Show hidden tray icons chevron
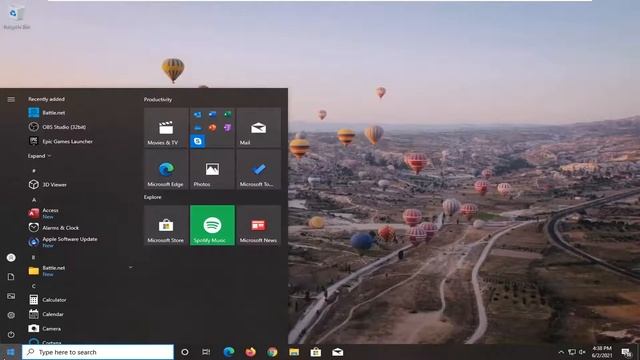This screenshot has width=640, height=360. click(561, 352)
